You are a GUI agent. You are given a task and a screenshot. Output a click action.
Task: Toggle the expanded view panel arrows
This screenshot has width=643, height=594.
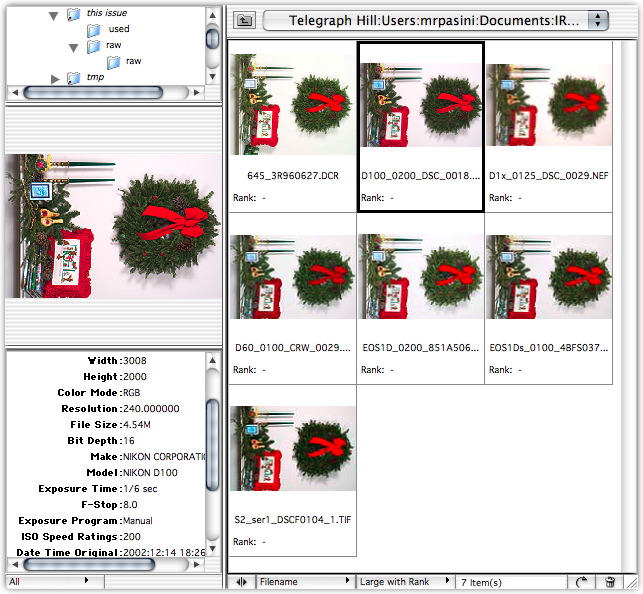[x=242, y=582]
